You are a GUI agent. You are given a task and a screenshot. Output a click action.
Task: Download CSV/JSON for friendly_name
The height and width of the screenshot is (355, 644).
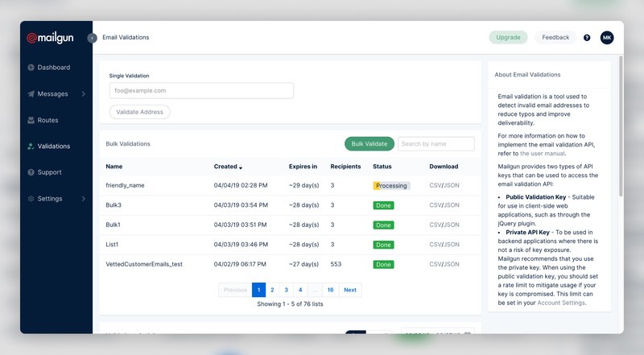point(444,185)
